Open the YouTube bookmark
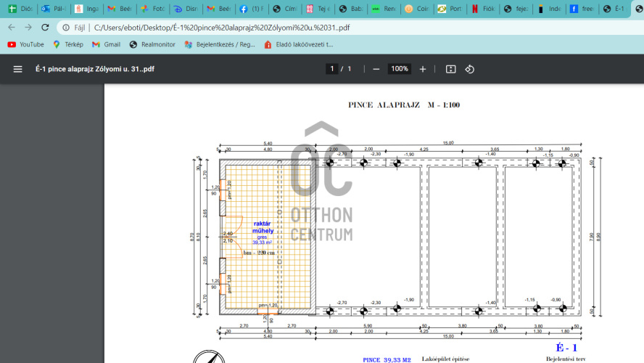This screenshot has height=363, width=644. point(25,44)
